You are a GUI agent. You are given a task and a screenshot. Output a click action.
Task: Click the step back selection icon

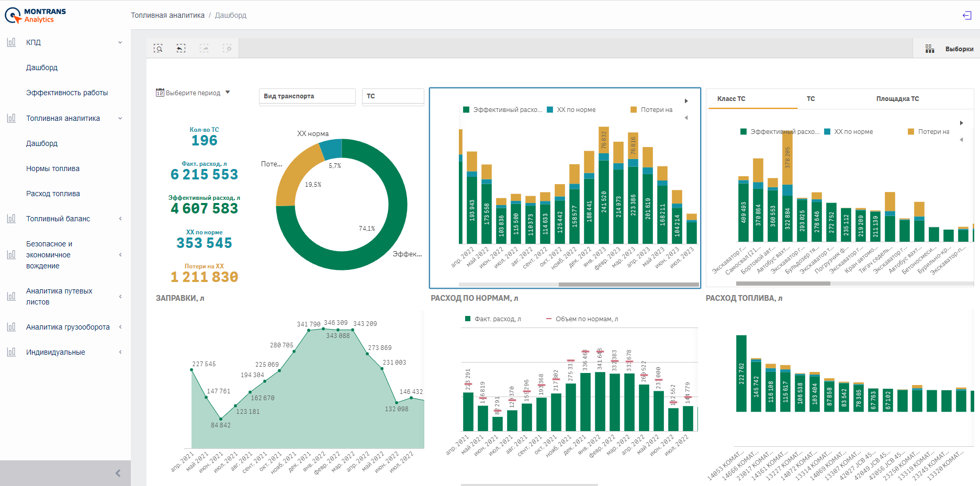pyautogui.click(x=181, y=48)
